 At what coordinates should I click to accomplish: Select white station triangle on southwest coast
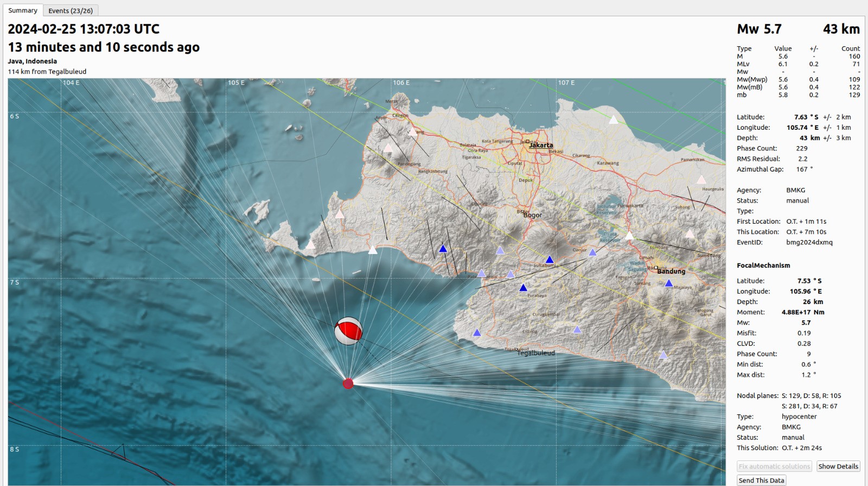[373, 250]
